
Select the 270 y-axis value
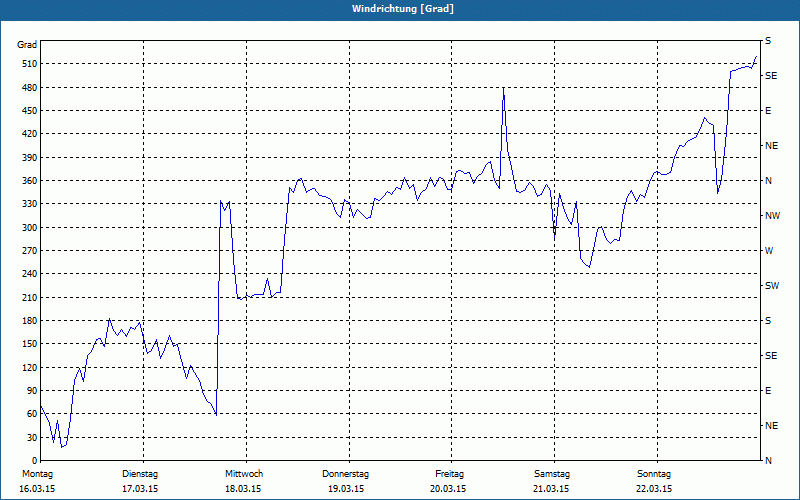(30, 251)
